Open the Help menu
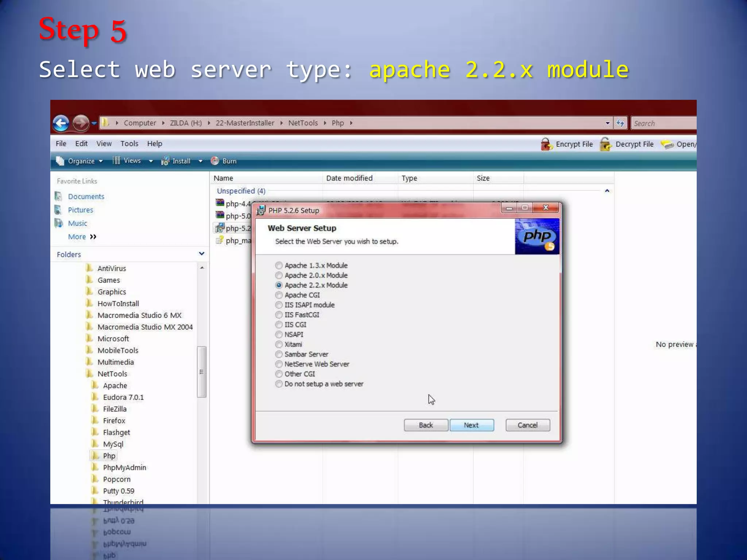This screenshot has height=560, width=747. (x=155, y=144)
